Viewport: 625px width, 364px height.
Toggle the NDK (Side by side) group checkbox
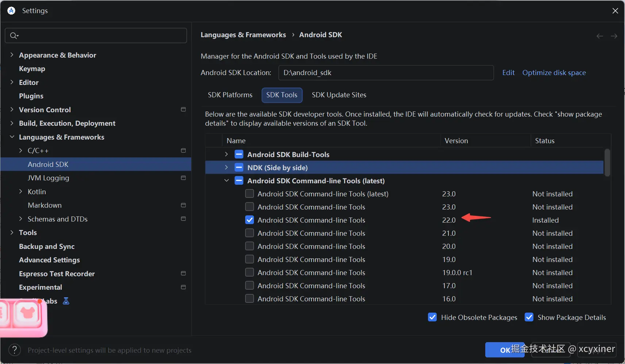click(239, 168)
